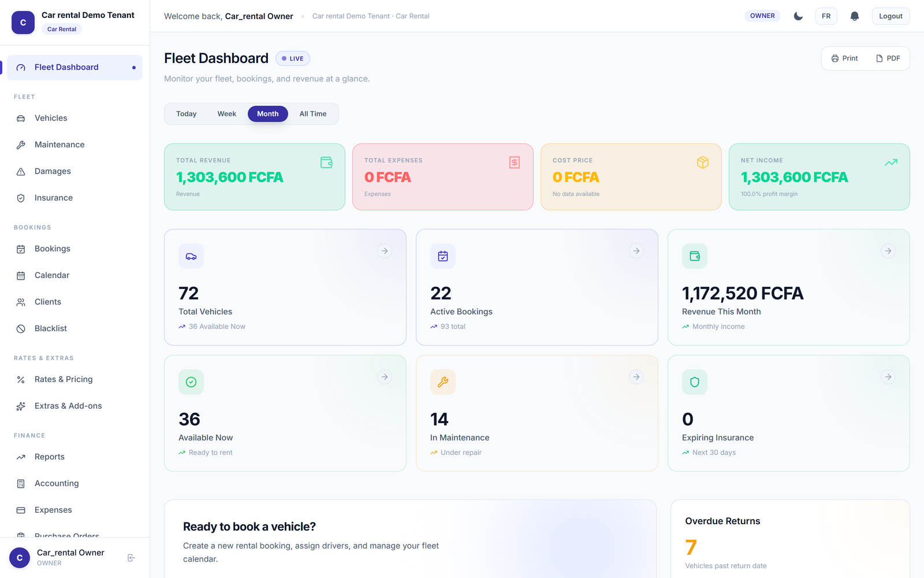Click the Active Bookings card arrow
This screenshot has height=578, width=924.
click(636, 251)
